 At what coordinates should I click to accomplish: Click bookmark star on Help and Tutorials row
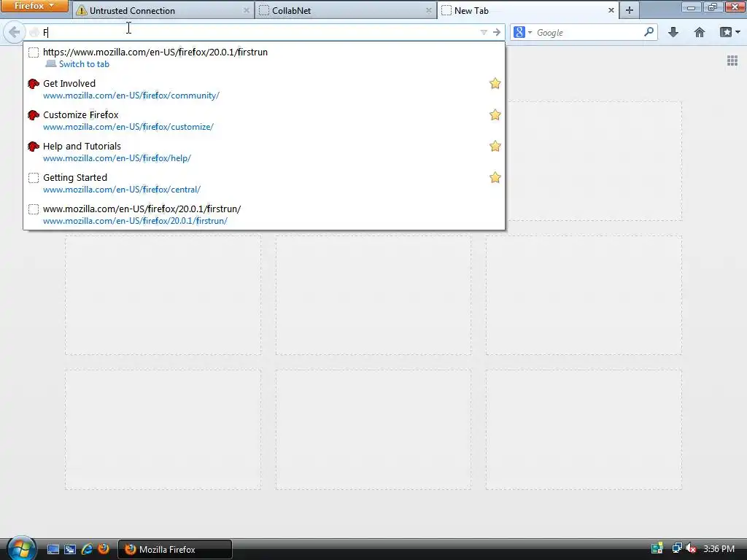(495, 146)
